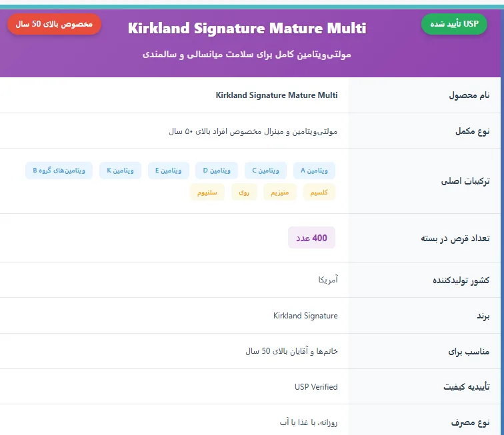Click the منیزیم mineral tag
Image resolution: width=504 pixels, height=435 pixels.
pyautogui.click(x=279, y=192)
